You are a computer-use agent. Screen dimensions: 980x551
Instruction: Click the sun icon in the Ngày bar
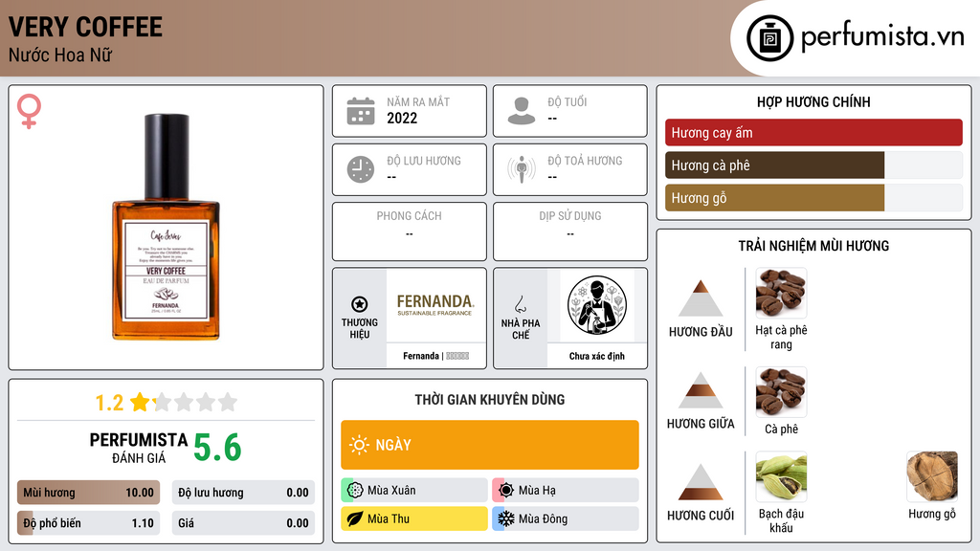[359, 445]
